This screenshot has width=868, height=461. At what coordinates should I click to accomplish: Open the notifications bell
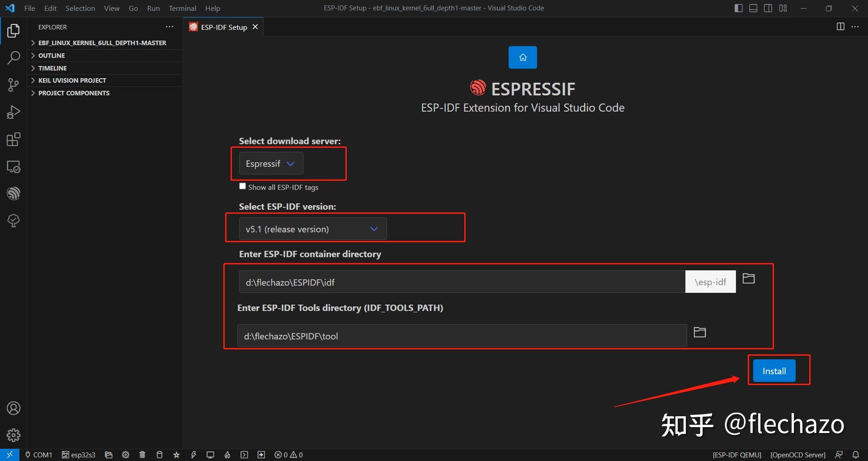pos(856,455)
